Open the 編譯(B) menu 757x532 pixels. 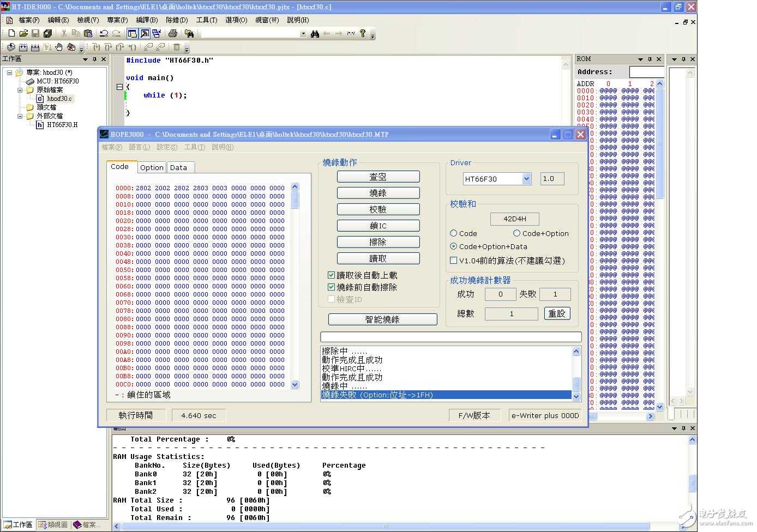pos(146,20)
